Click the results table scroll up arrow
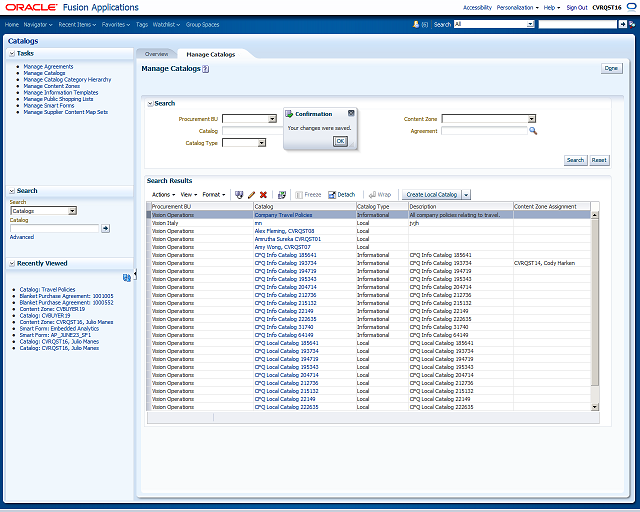The image size is (640, 512). [595, 215]
